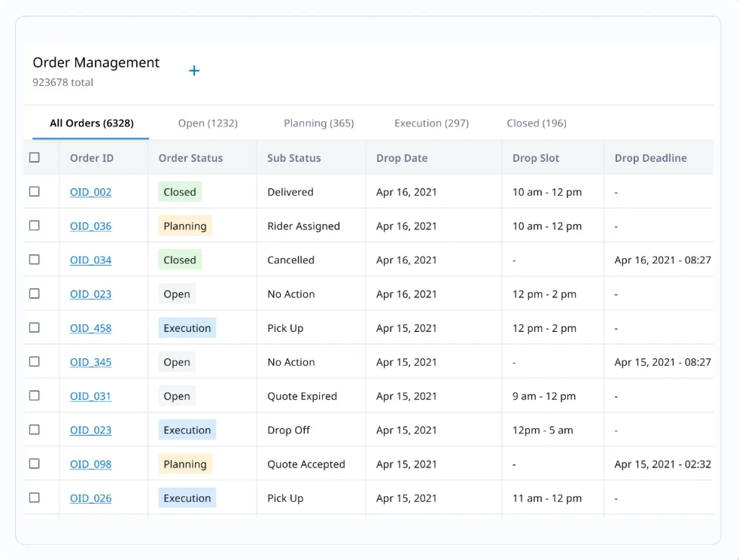Click the Drop Date column header
739x560 pixels.
[403, 157]
